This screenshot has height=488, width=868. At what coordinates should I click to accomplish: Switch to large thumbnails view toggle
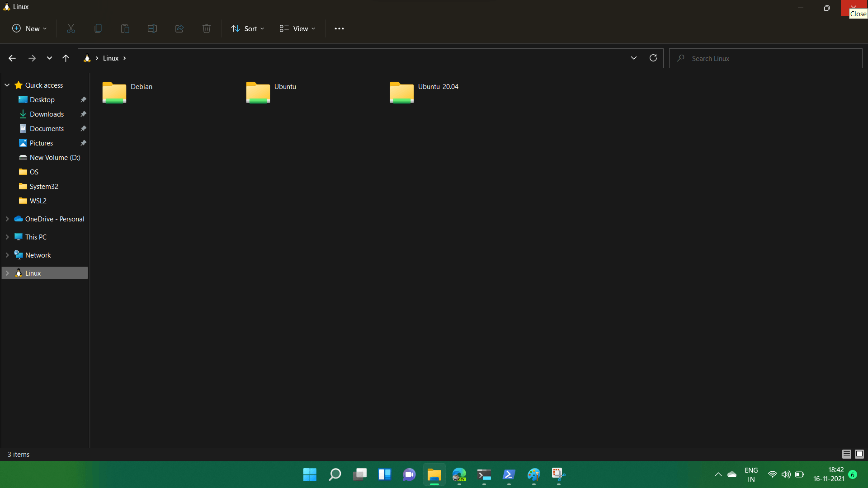[x=859, y=454]
